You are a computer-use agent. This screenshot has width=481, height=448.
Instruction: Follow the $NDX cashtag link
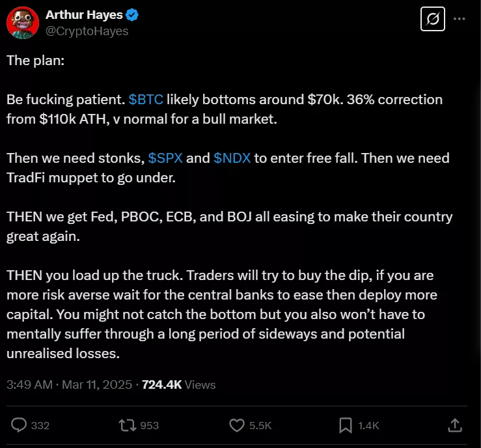tap(231, 158)
